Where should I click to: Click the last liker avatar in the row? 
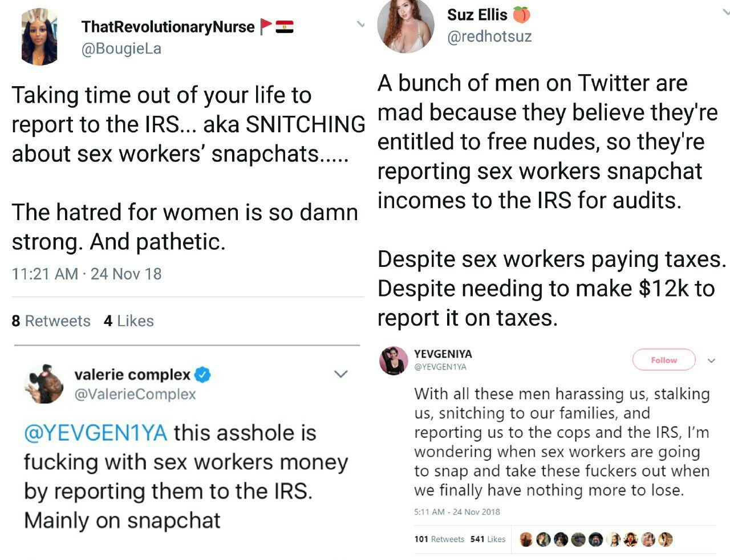pos(666,539)
